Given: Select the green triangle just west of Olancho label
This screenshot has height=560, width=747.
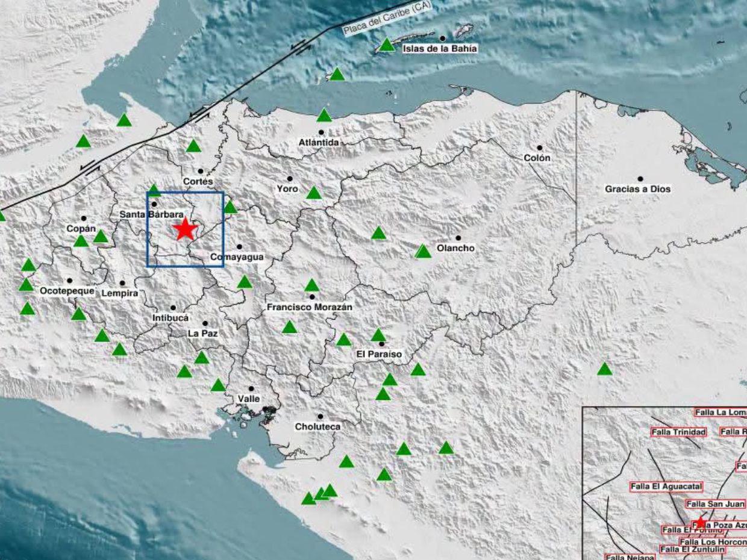Looking at the screenshot, I should 424,251.
